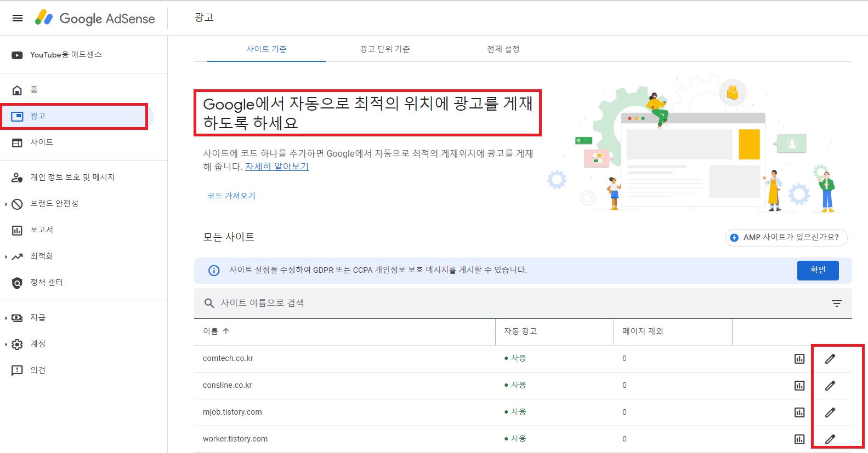Click the privacy person-lock icon
Image resolution: width=868 pixels, height=453 pixels.
click(x=17, y=177)
